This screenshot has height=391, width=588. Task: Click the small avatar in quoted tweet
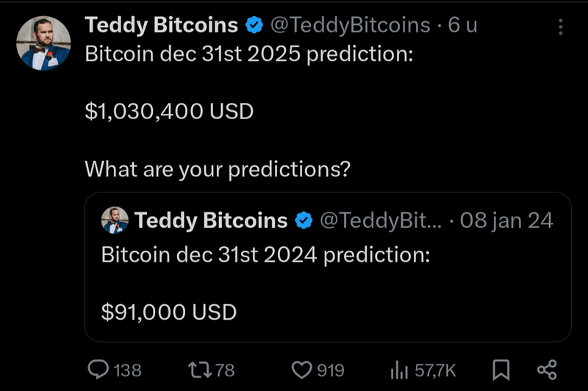coord(115,220)
